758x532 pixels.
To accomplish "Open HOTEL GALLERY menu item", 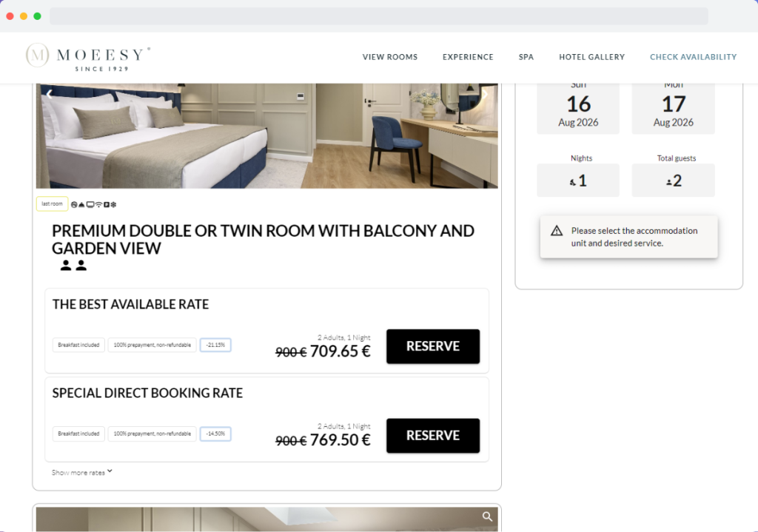I will 591,57.
